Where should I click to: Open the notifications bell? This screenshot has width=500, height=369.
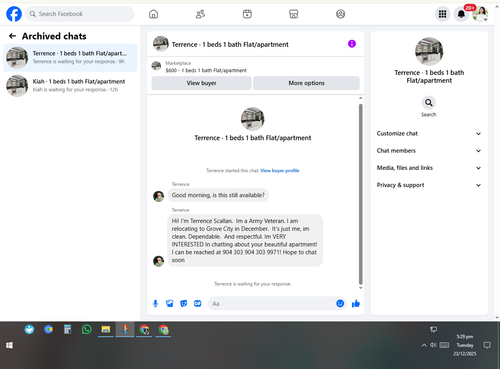[x=461, y=14]
